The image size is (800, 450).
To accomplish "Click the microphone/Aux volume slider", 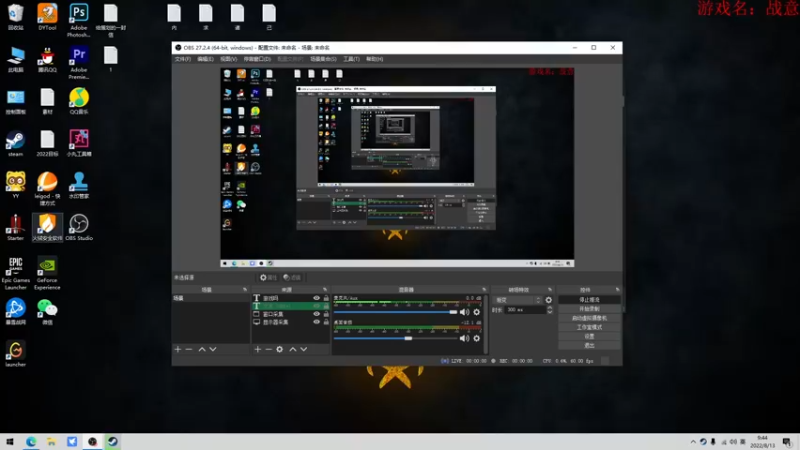I will tap(395, 312).
